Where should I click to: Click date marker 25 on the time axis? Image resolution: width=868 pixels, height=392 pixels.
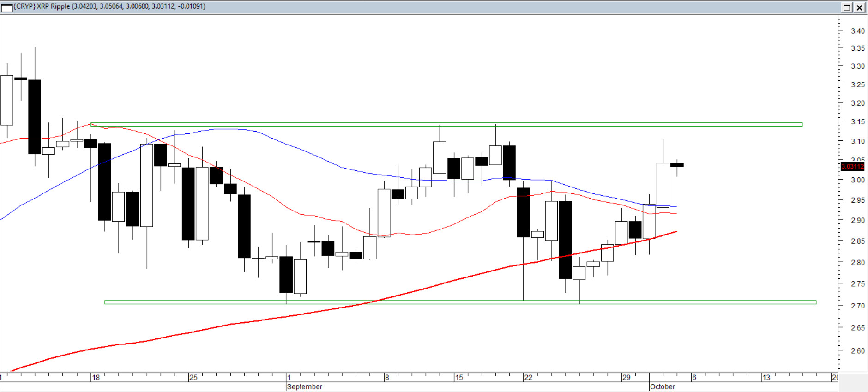pyautogui.click(x=193, y=377)
